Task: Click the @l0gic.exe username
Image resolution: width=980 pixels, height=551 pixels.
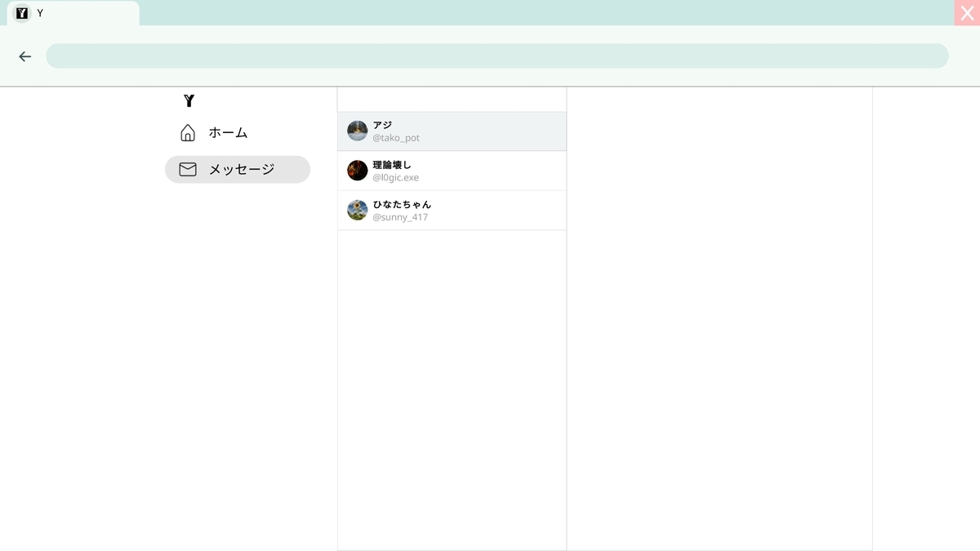Action: 394,177
